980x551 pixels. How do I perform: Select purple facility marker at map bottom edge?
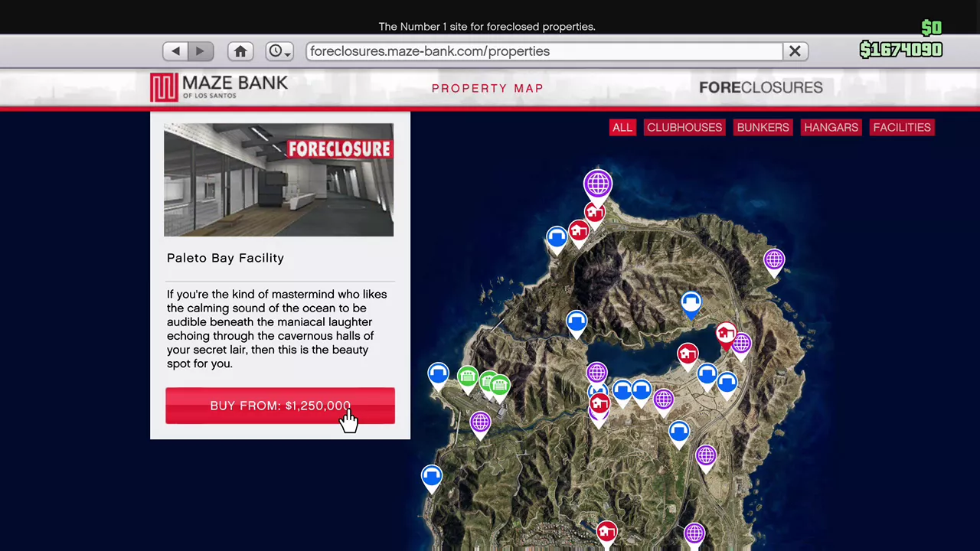pyautogui.click(x=694, y=533)
